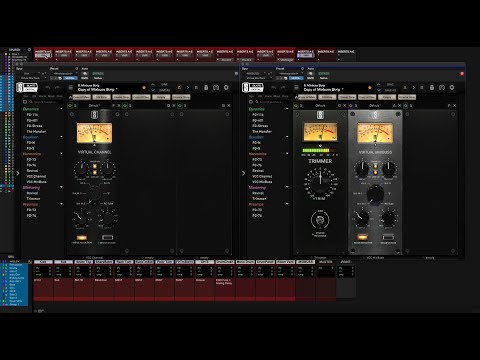Image resolution: width=480 pixels, height=360 pixels.
Task: Click undo arrow in right plugin window
Action: point(273,88)
